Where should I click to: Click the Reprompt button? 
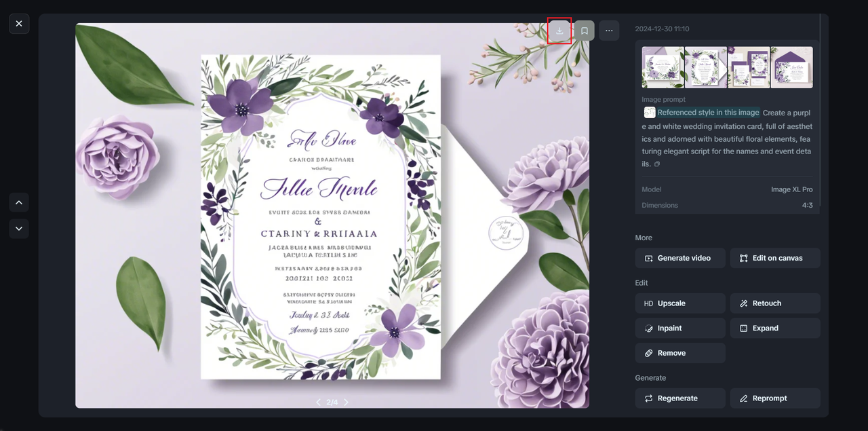tap(775, 398)
